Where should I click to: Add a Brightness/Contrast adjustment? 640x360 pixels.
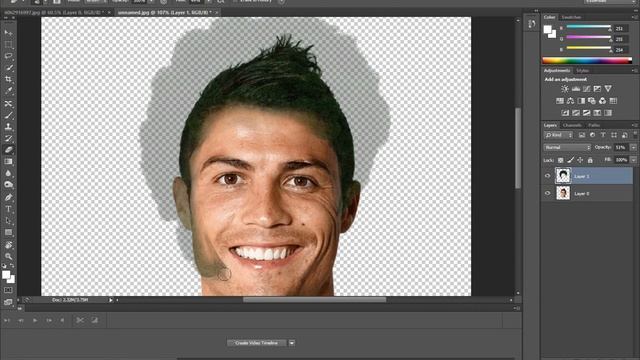pyautogui.click(x=565, y=89)
